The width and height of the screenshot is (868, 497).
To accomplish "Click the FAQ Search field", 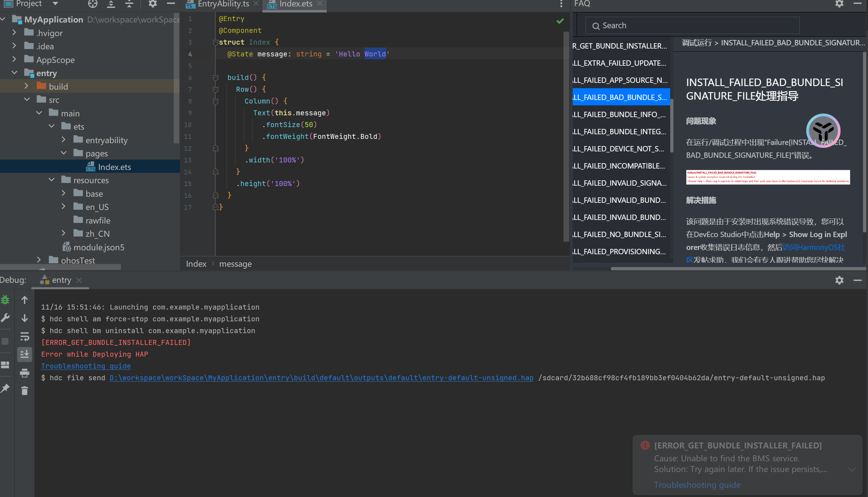I will pos(692,25).
